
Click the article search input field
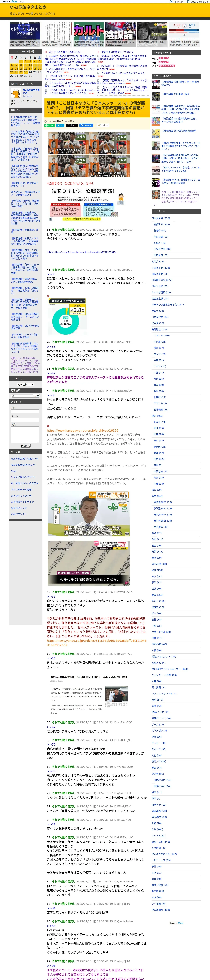click(x=22, y=396)
